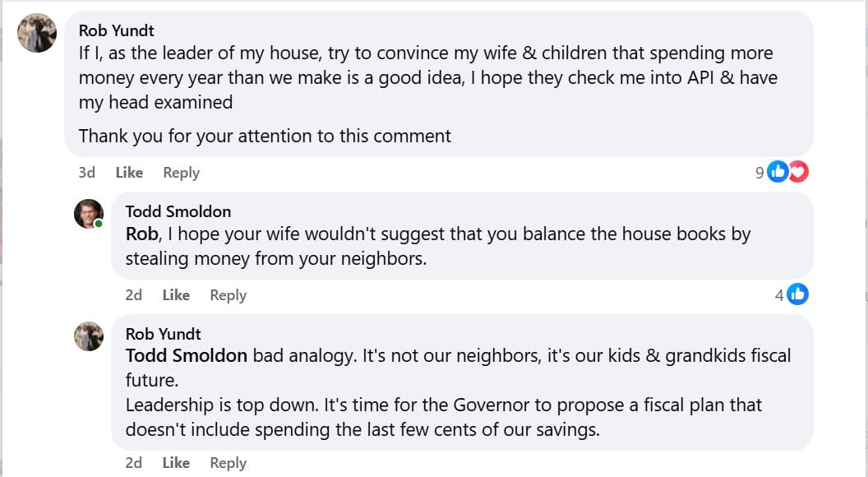Reply to Rob Yundt's top comment

181,173
